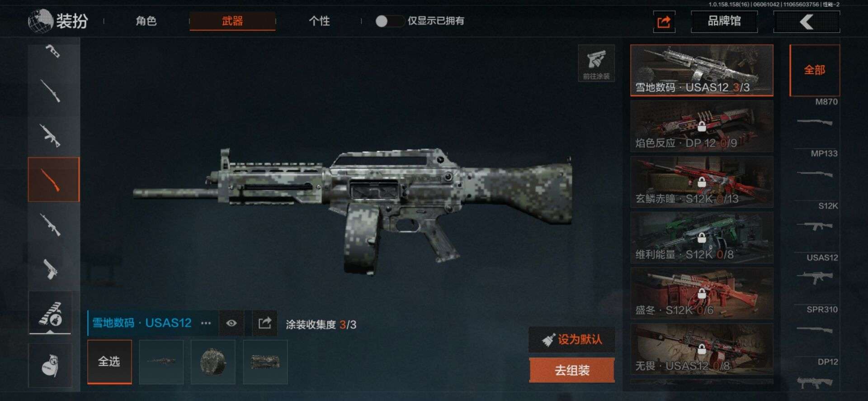Click the share icon in top bar

click(x=664, y=22)
